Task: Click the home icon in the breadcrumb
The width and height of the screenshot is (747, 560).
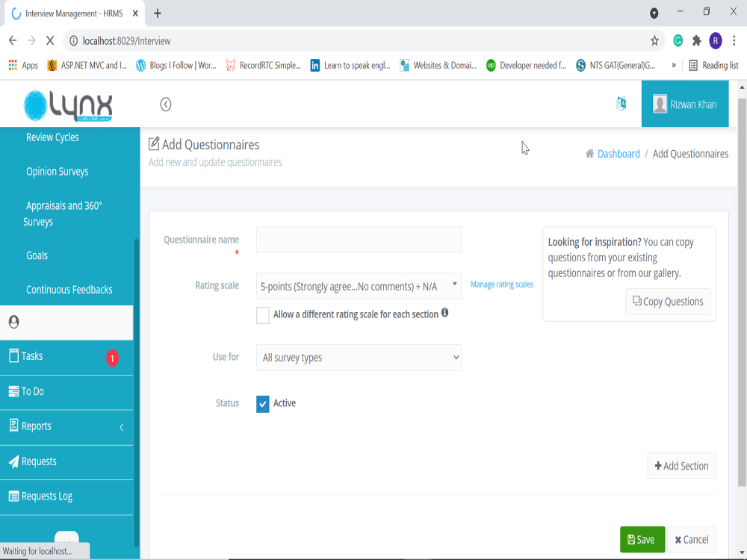Action: click(x=590, y=153)
